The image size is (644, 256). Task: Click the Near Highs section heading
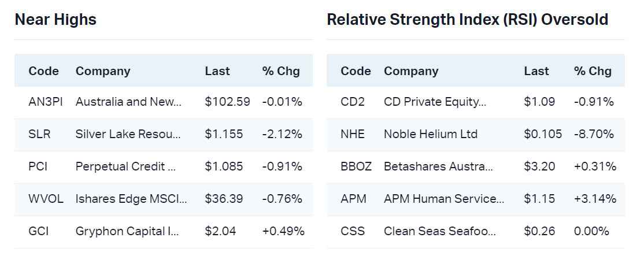pyautogui.click(x=55, y=20)
